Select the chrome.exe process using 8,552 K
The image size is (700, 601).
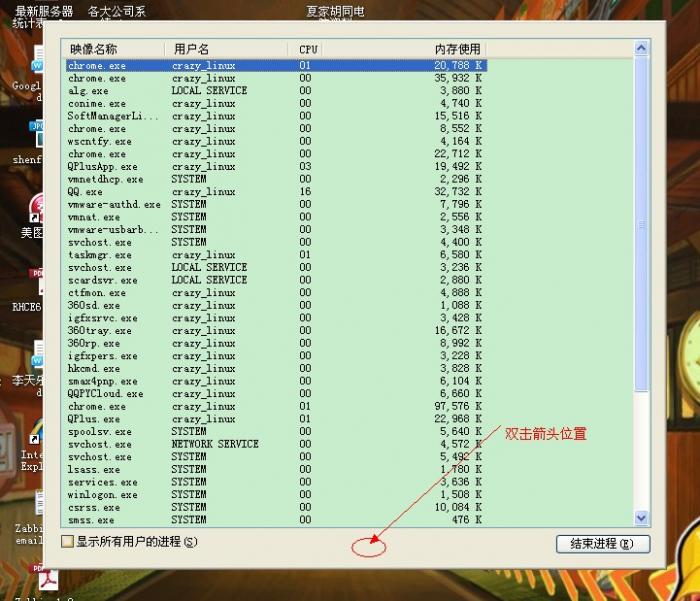point(277,129)
